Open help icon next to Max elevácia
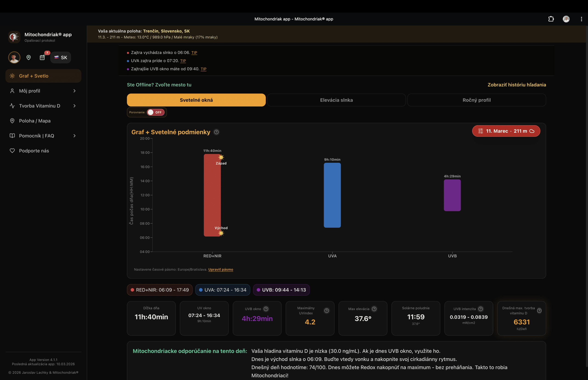This screenshot has height=380, width=588. coord(374,309)
